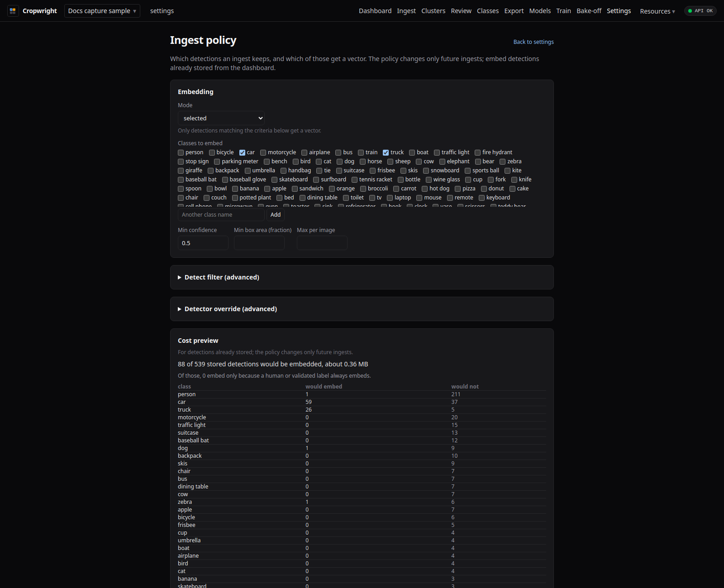Image resolution: width=724 pixels, height=588 pixels.
Task: Uncheck the truck class checkbox
Action: (386, 152)
